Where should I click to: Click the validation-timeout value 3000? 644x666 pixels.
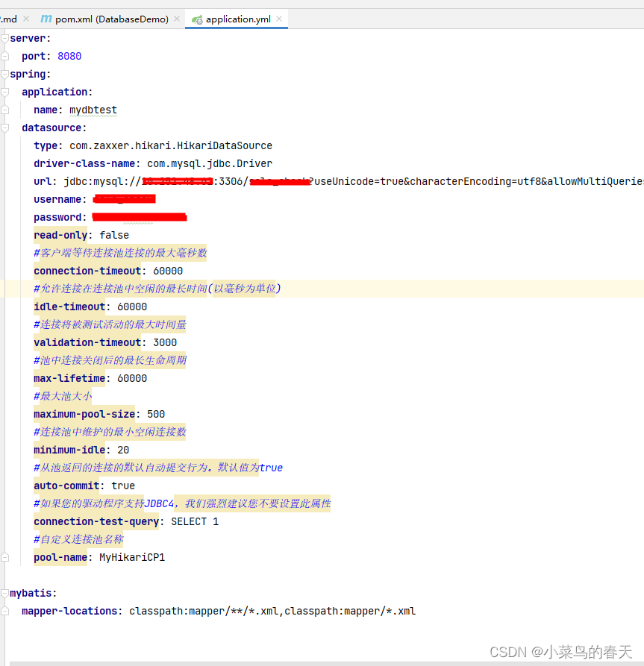pos(165,342)
